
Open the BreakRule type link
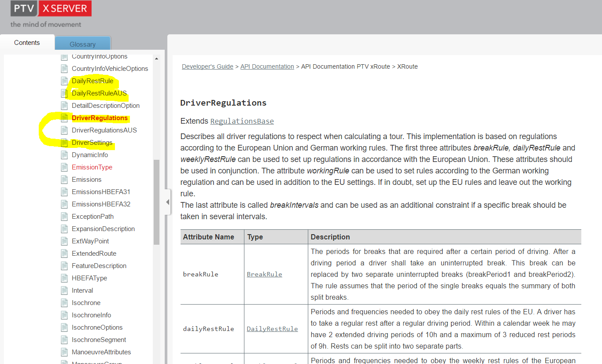pyautogui.click(x=264, y=274)
